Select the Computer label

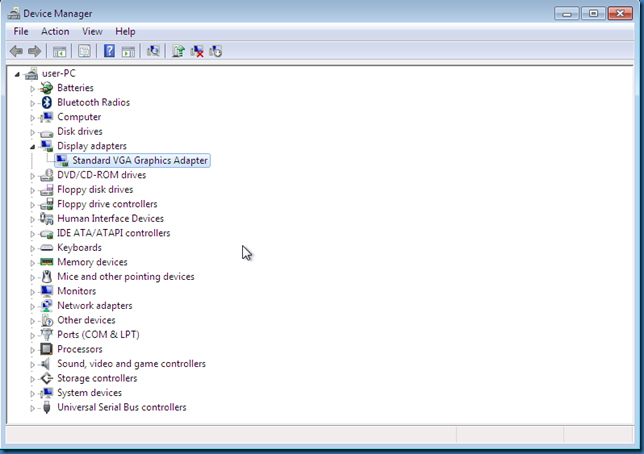tap(79, 117)
